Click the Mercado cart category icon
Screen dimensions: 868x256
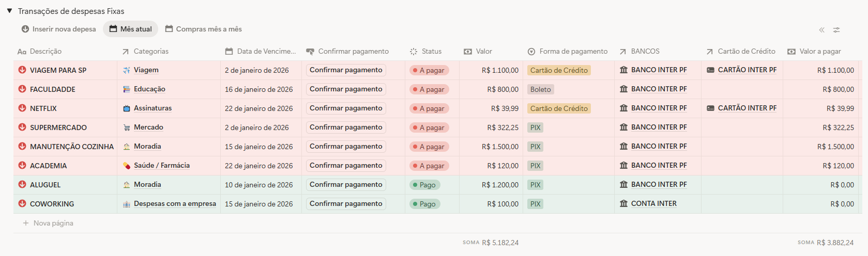click(x=127, y=127)
